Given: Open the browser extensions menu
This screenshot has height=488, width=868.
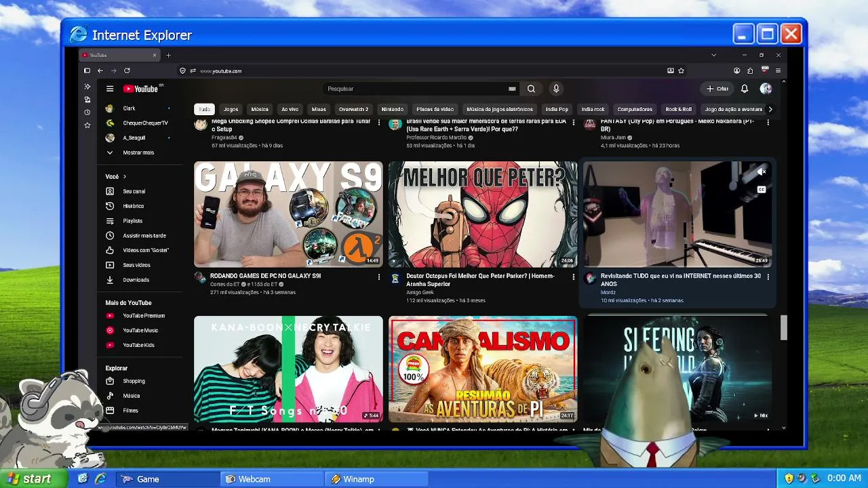Looking at the screenshot, I should pyautogui.click(x=750, y=70).
